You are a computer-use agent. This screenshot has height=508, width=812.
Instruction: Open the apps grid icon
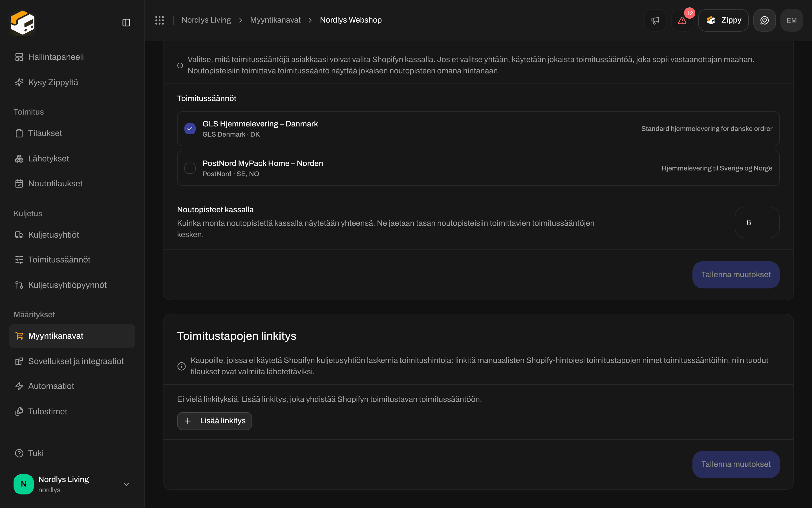pos(159,20)
